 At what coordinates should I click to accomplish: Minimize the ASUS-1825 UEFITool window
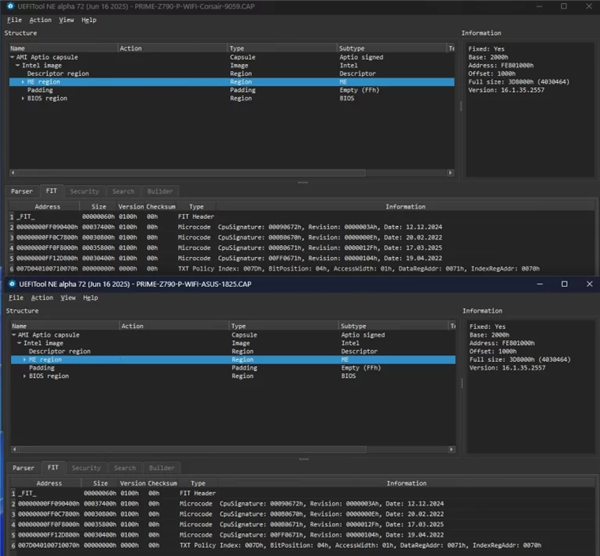click(539, 284)
